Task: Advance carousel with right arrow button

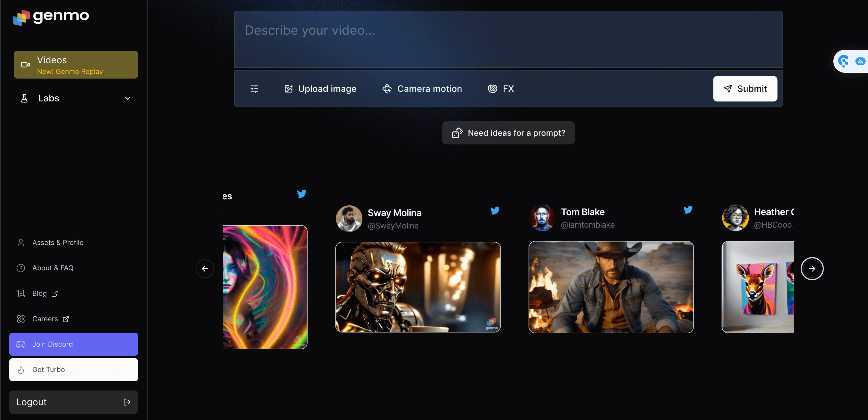Action: click(812, 268)
